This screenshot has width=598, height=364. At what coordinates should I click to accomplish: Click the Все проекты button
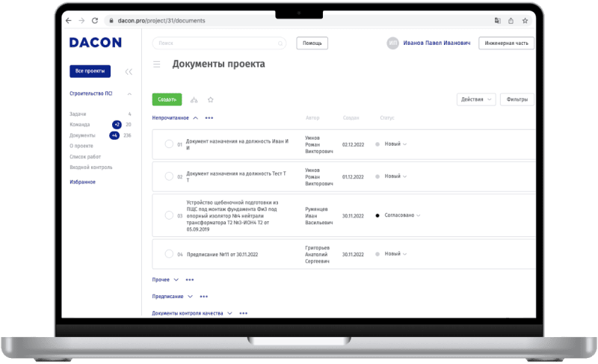tap(90, 72)
